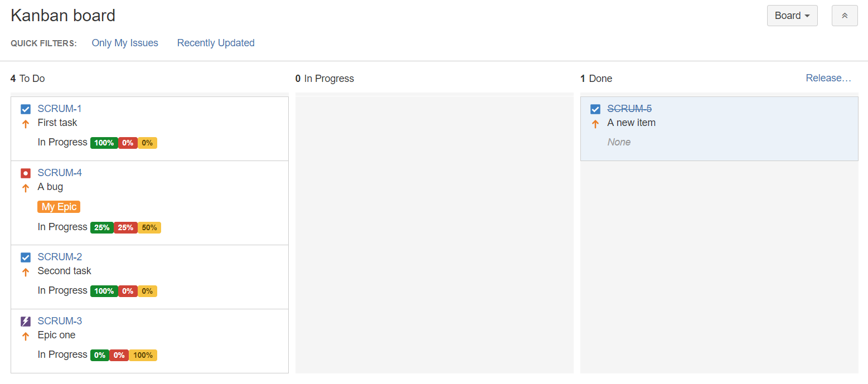Click the priority arrow on SCRUM-3 card

click(25, 337)
